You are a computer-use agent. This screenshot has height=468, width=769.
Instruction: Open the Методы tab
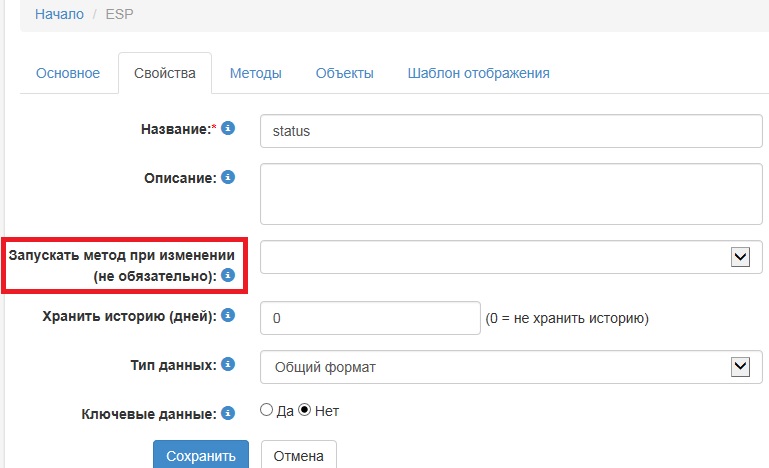(x=256, y=73)
